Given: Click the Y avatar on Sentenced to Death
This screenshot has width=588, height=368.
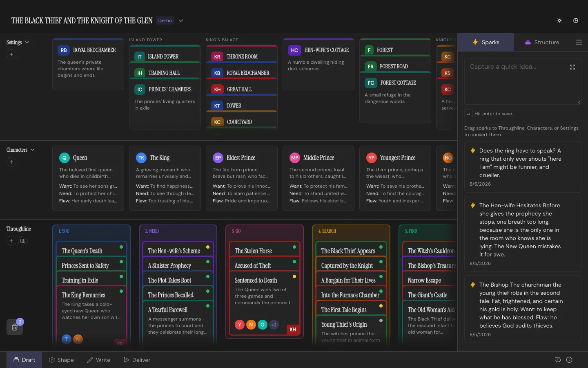Looking at the screenshot, I should pyautogui.click(x=240, y=325).
